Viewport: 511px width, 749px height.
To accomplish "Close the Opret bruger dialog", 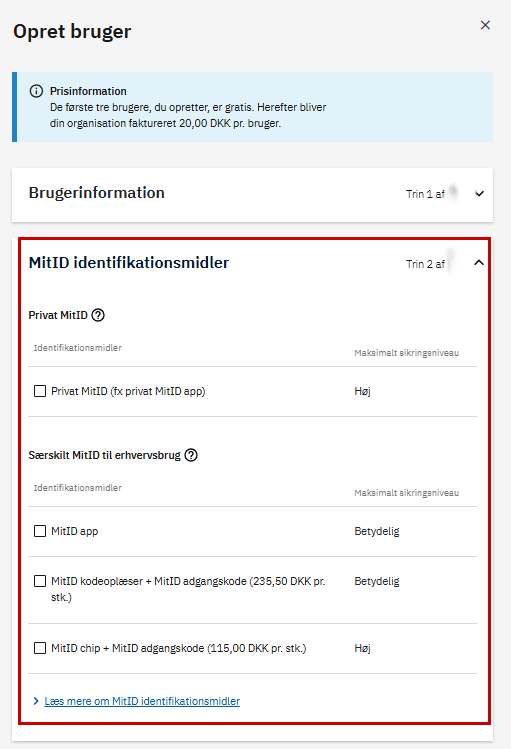I will [485, 25].
